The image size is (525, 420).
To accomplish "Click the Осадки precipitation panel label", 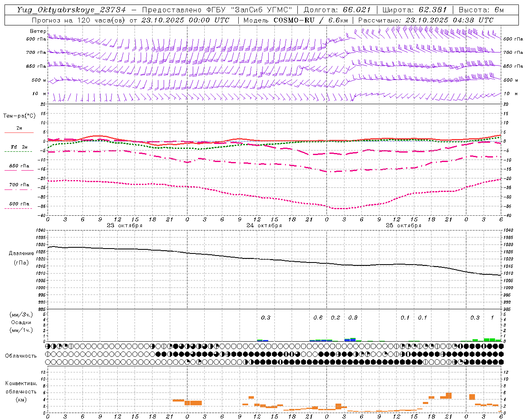I will pyautogui.click(x=21, y=322).
